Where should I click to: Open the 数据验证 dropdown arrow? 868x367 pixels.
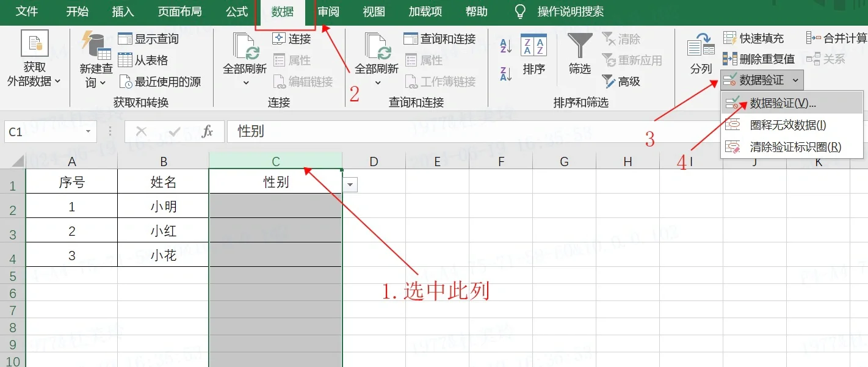[x=794, y=79]
